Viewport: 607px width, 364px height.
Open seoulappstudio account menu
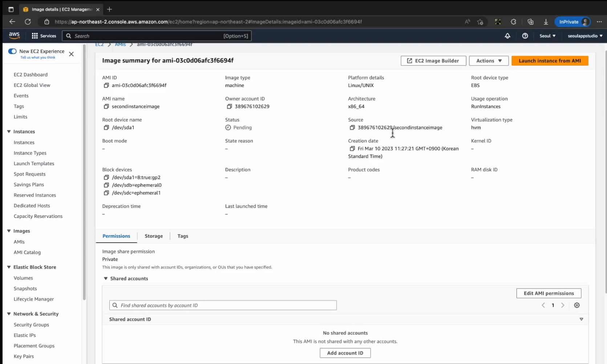point(585,36)
